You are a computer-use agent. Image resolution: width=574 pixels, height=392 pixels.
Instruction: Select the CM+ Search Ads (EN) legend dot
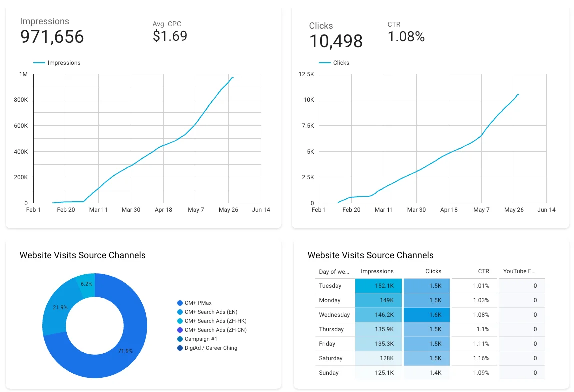[180, 312]
